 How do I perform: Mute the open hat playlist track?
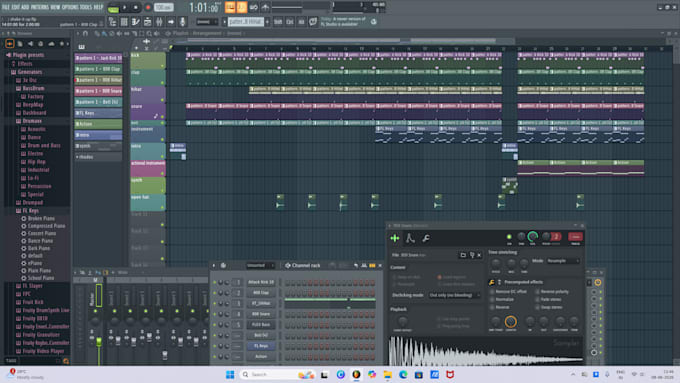click(163, 207)
